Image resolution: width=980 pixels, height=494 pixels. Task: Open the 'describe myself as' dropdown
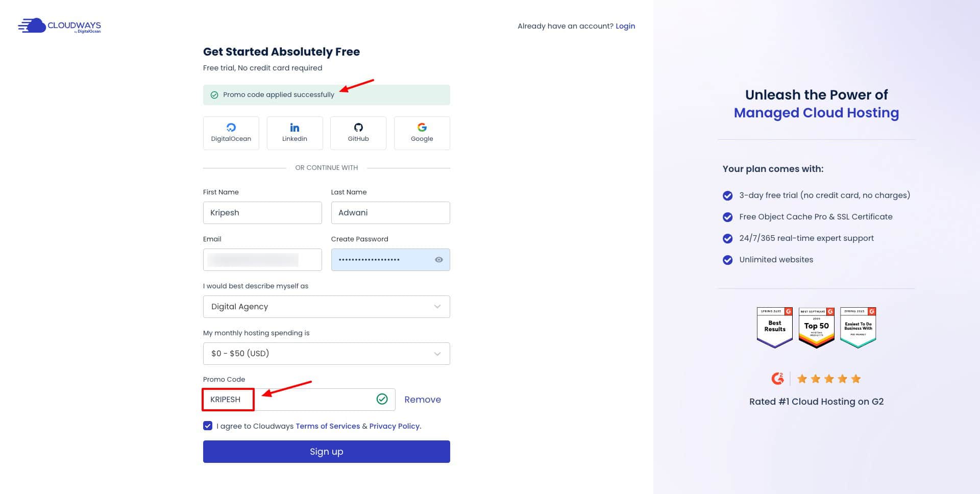(x=326, y=307)
